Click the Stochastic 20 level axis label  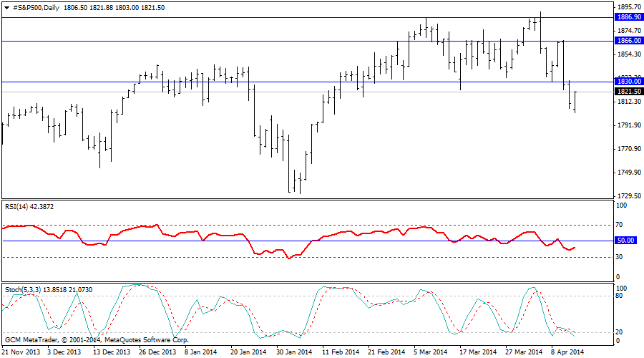click(620, 332)
